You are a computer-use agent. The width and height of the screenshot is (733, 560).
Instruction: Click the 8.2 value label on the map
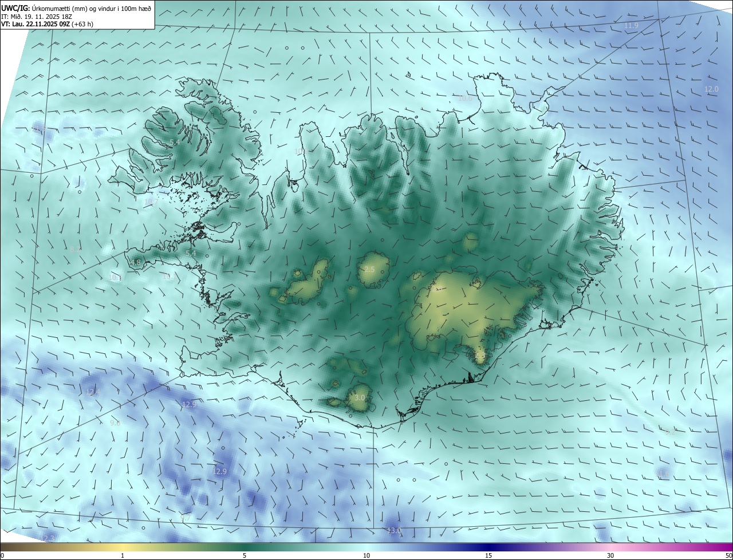(x=76, y=250)
